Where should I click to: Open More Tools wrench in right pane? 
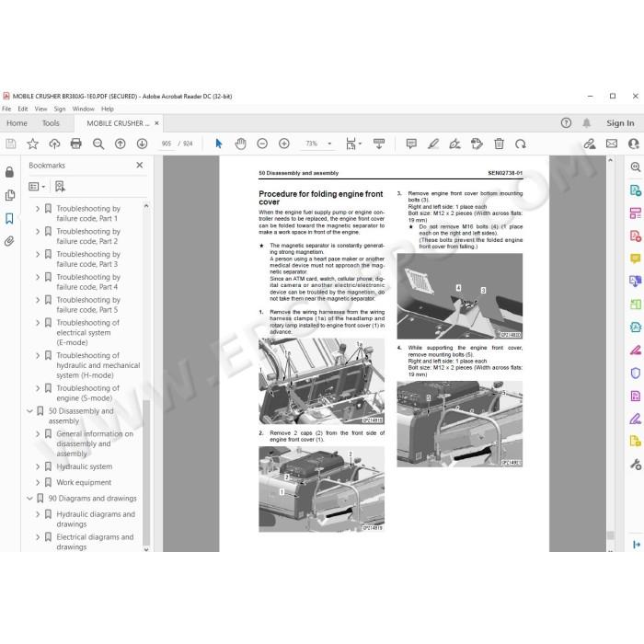coord(636,465)
